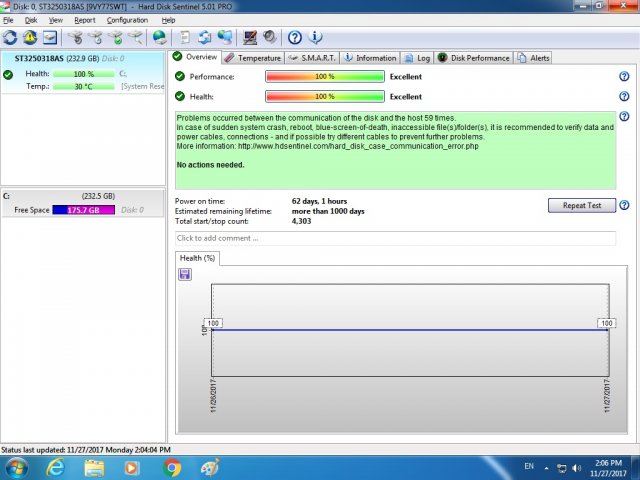Open the Disk menu
Screen dimensions: 640x480
point(31,20)
